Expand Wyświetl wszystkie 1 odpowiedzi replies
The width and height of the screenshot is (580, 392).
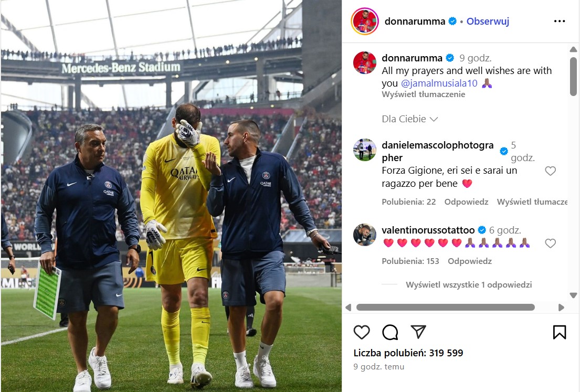point(469,285)
